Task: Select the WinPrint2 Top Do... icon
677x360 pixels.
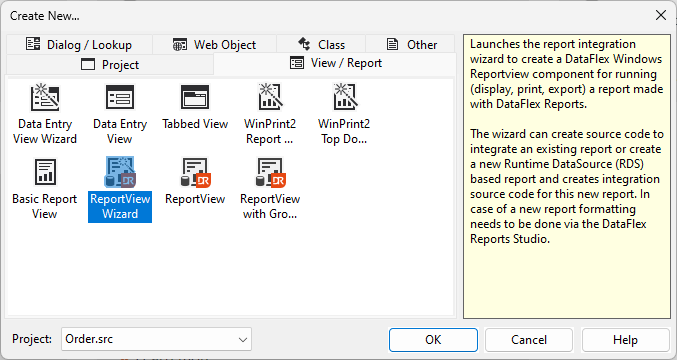Action: tap(344, 97)
